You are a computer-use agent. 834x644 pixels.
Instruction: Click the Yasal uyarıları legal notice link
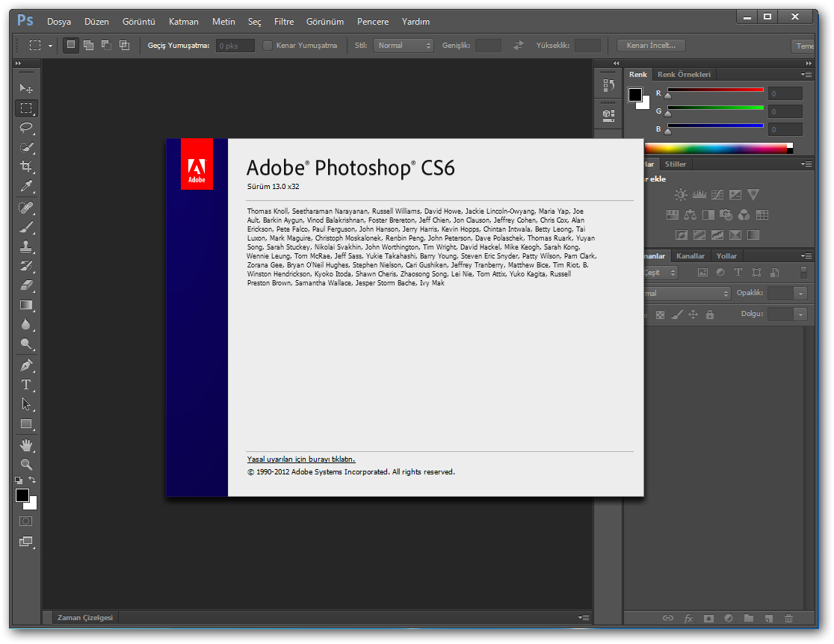pos(301,459)
